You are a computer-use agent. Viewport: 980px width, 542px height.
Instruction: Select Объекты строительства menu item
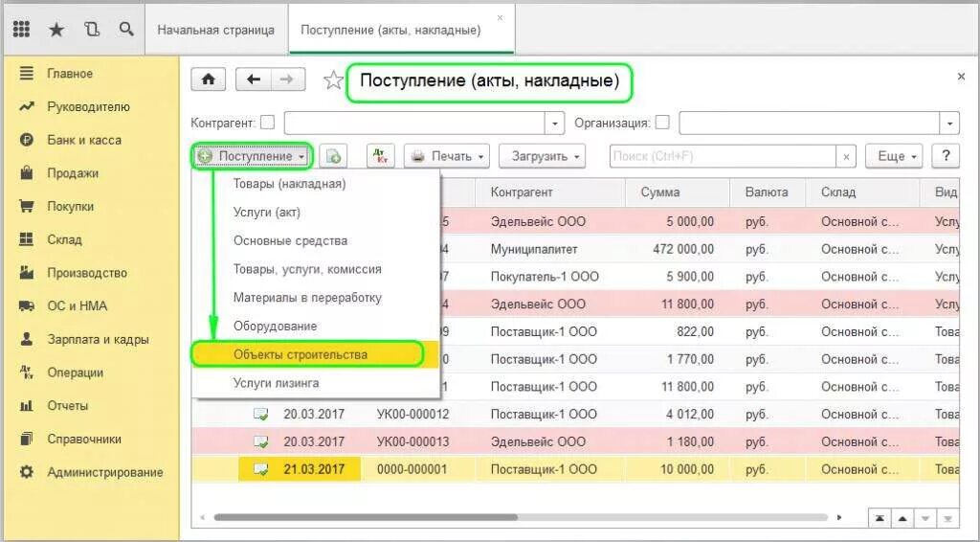(x=301, y=354)
